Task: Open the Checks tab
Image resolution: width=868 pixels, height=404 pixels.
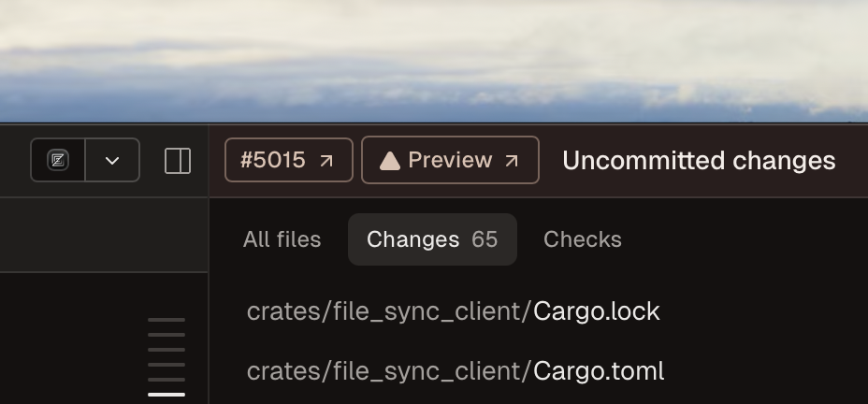Action: point(583,239)
